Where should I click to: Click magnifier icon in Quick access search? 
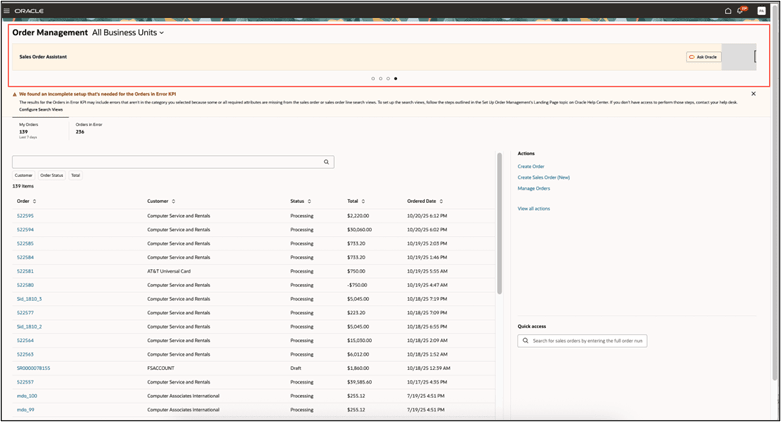(525, 341)
